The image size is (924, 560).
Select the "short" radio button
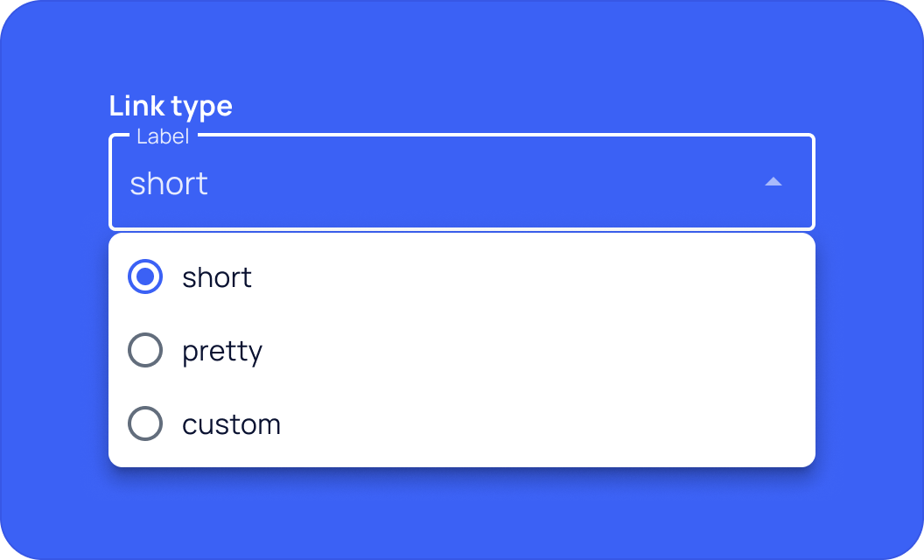pos(145,277)
